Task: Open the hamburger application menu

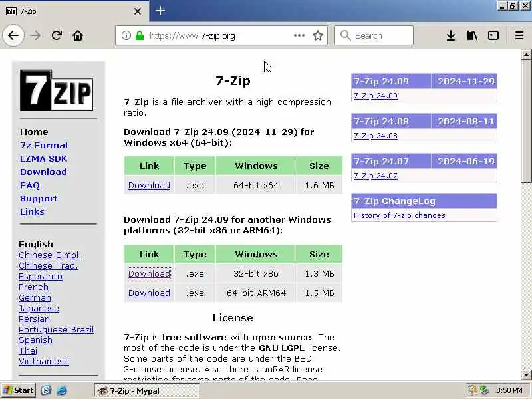Action: coord(519,35)
